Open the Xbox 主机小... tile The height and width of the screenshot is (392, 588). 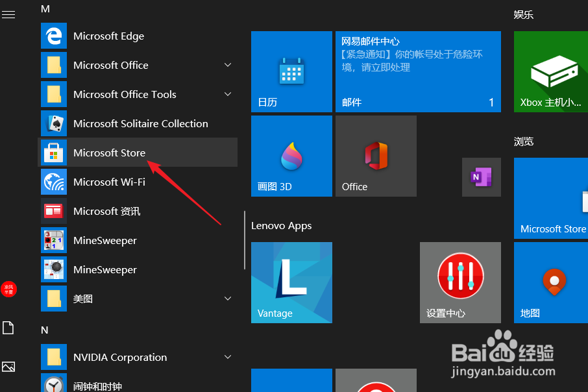(x=551, y=71)
